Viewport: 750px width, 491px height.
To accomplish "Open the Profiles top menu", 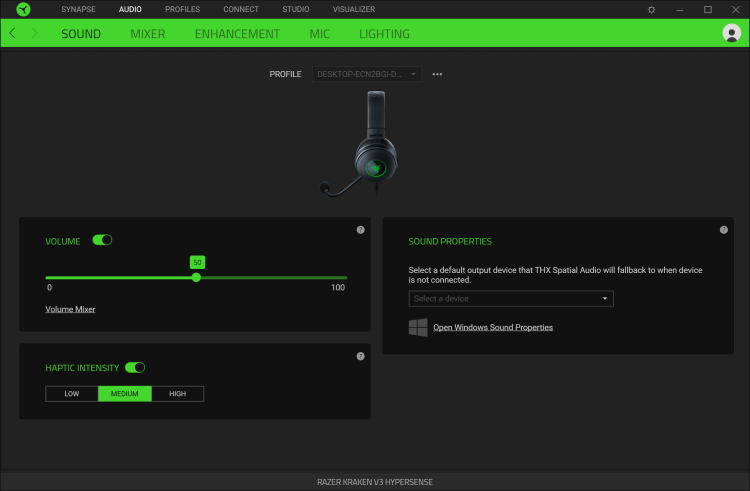I will point(182,9).
